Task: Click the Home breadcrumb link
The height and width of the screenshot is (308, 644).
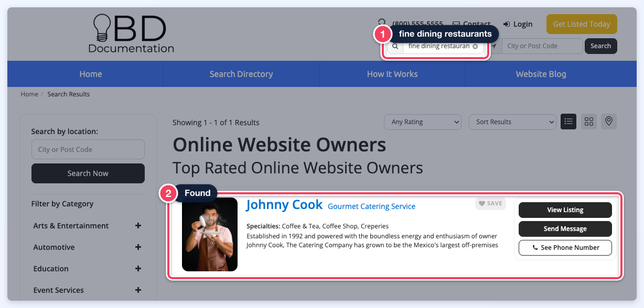Action: click(x=29, y=94)
